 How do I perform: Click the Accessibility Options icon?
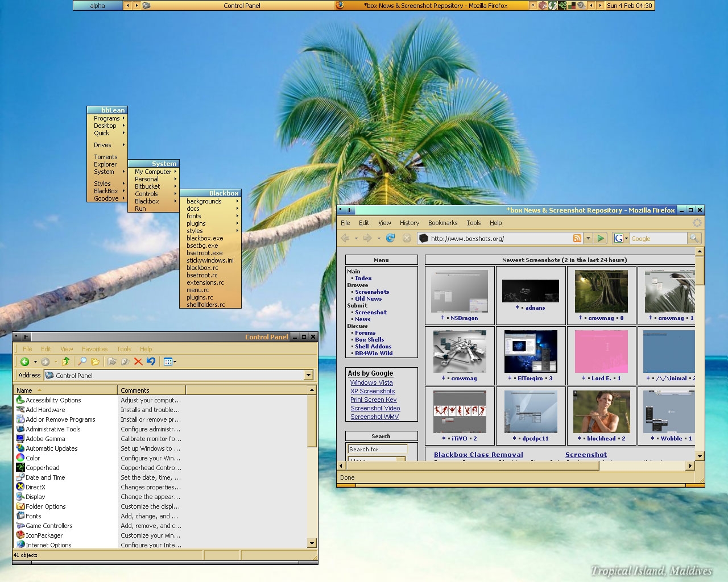pyautogui.click(x=20, y=400)
